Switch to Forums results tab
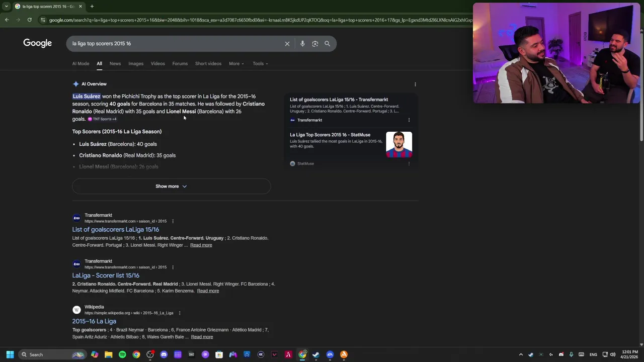 pos(180,64)
